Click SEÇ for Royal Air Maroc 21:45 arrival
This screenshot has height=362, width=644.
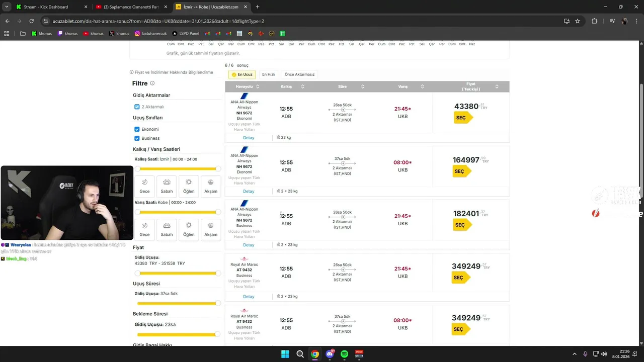pos(460,278)
